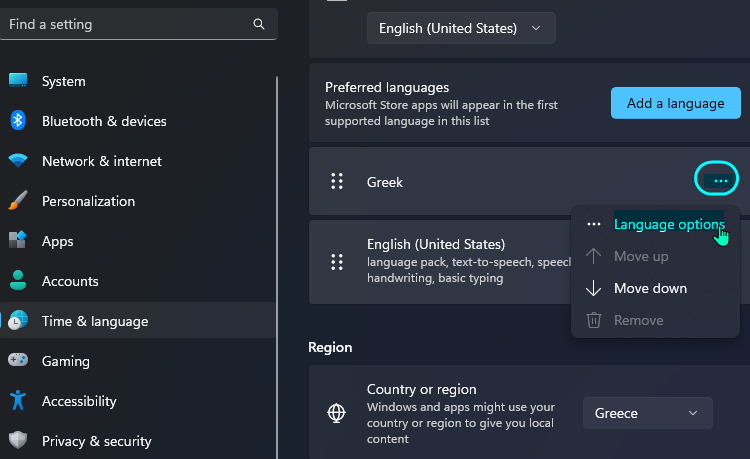
Task: Click the search magnifier icon
Action: 259,24
